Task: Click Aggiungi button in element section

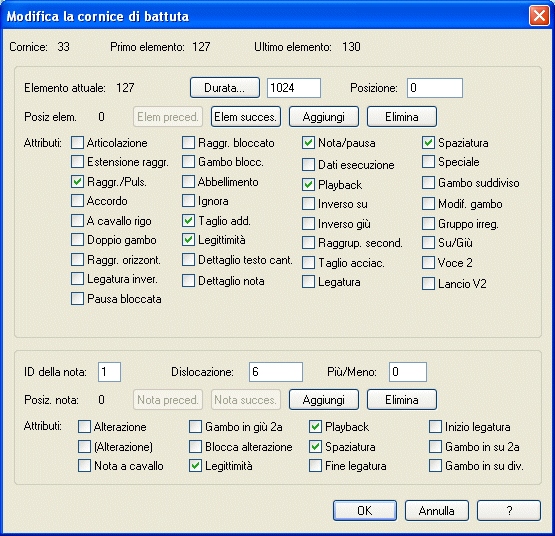Action: [x=324, y=117]
